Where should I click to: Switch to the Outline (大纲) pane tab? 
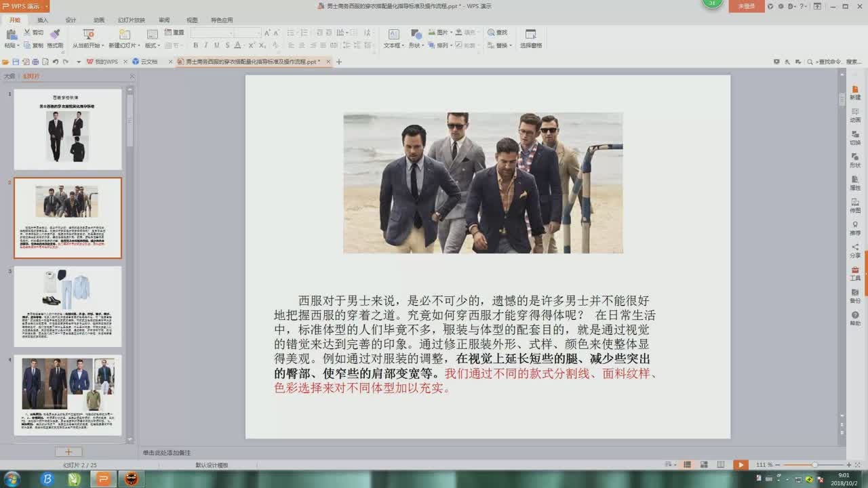[x=9, y=77]
